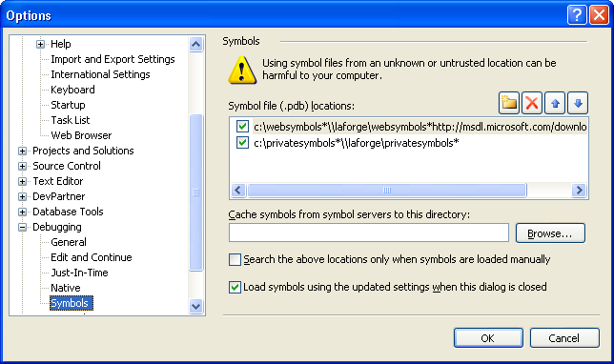Viewport: 614px width, 364px height.
Task: Click the symbol list scroll left arrow
Action: click(x=238, y=191)
